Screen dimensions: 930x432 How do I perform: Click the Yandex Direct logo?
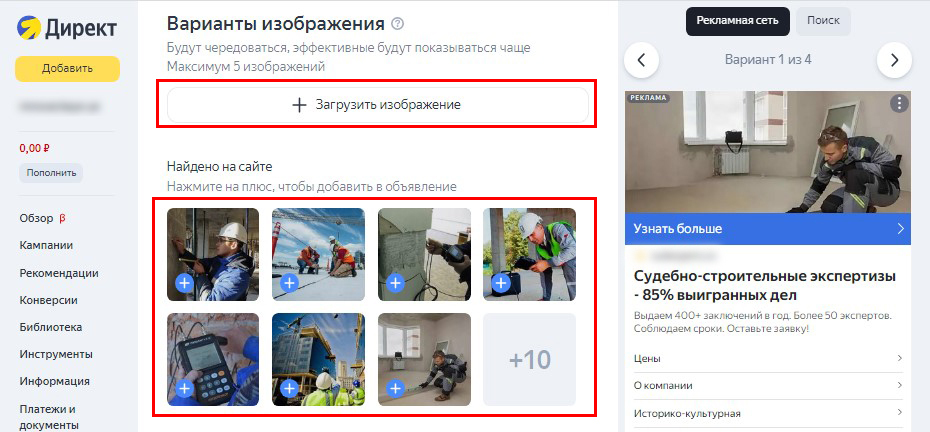(x=67, y=28)
